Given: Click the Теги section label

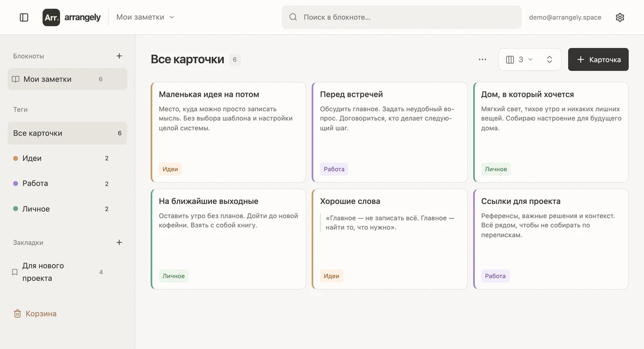Looking at the screenshot, I should coord(20,110).
